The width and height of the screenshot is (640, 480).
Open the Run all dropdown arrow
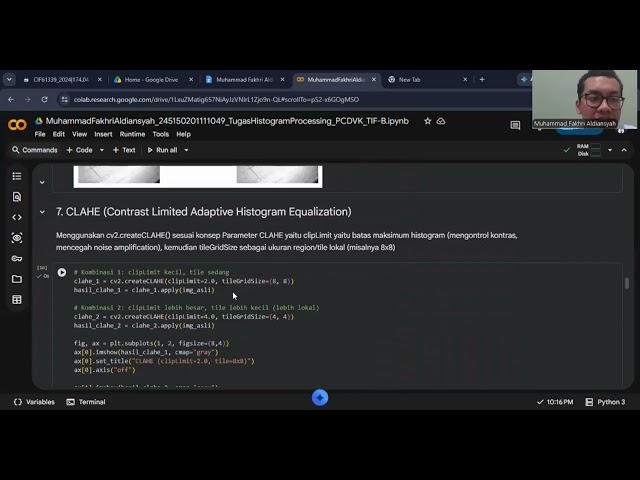tap(186, 150)
